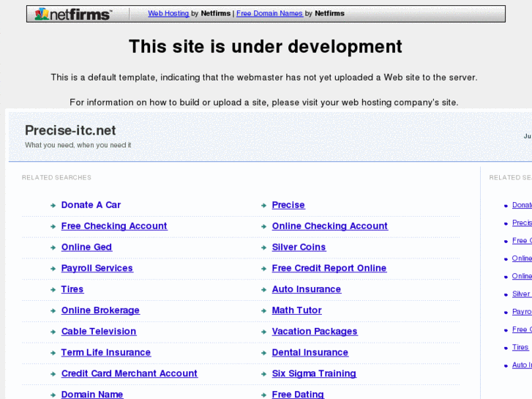
Task: Open the Payroll Services link
Action: point(97,268)
